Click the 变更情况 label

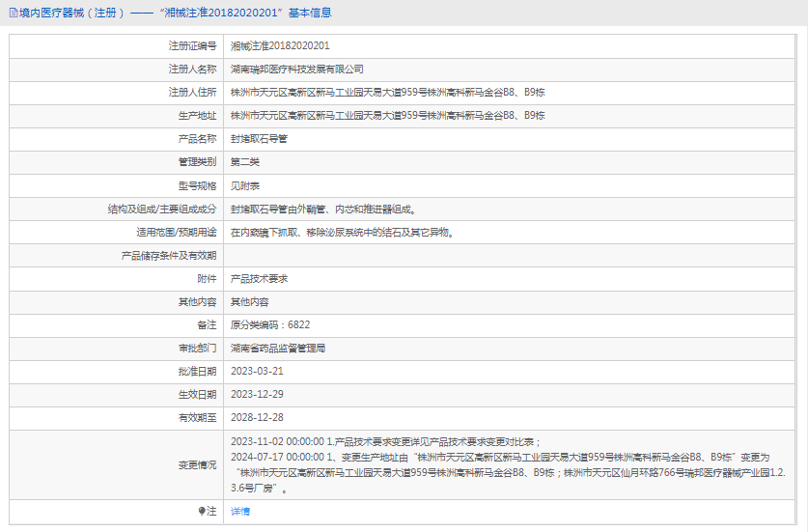pyautogui.click(x=197, y=465)
